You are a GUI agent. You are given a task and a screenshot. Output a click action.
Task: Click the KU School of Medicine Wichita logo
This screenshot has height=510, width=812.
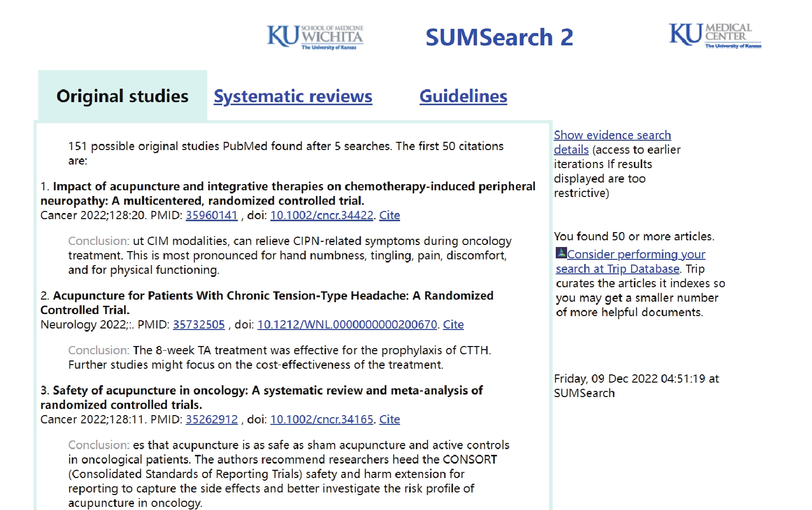tap(315, 37)
